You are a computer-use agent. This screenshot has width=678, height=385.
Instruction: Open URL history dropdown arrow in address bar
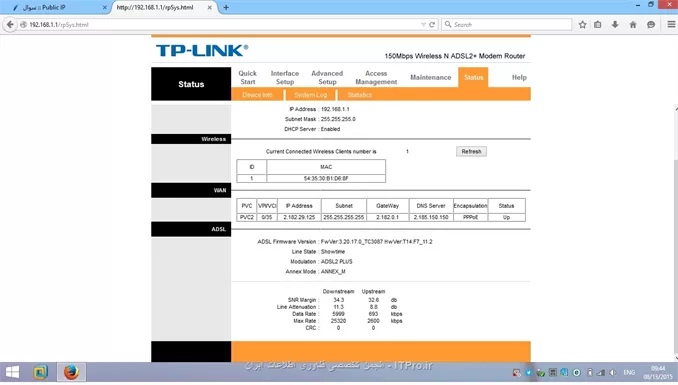423,25
